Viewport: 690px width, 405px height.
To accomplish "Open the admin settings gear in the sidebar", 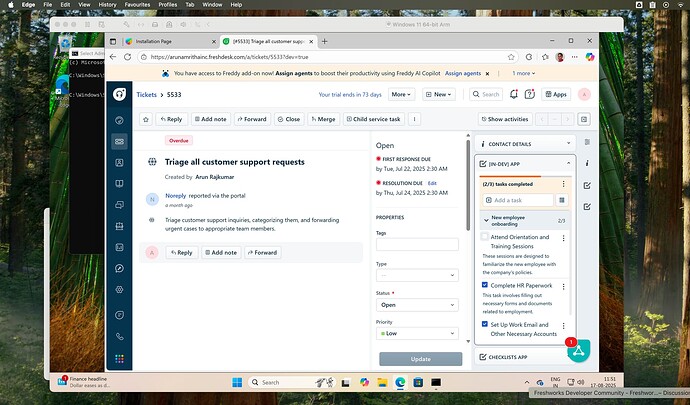I will pyautogui.click(x=120, y=289).
